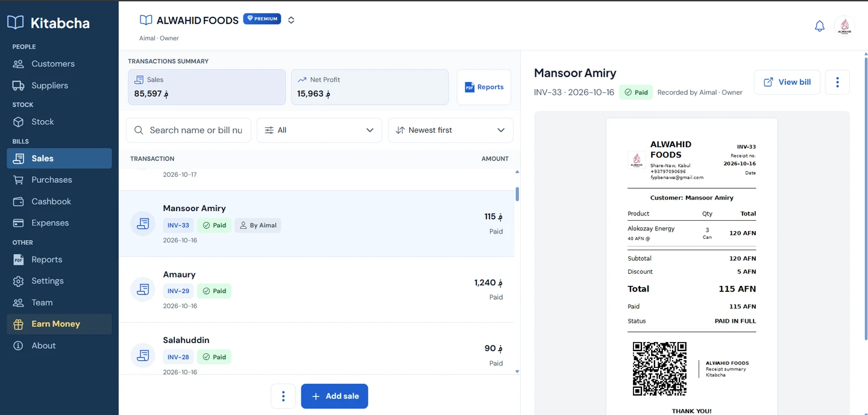The image size is (868, 415).
Task: Click the Paid status badge in bill header
Action: (636, 92)
